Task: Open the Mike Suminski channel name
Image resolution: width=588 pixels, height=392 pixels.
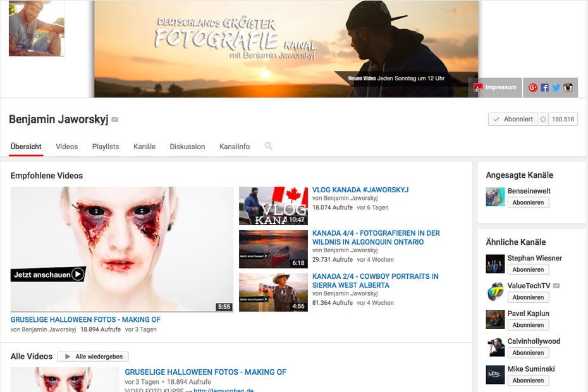Action: pyautogui.click(x=531, y=369)
